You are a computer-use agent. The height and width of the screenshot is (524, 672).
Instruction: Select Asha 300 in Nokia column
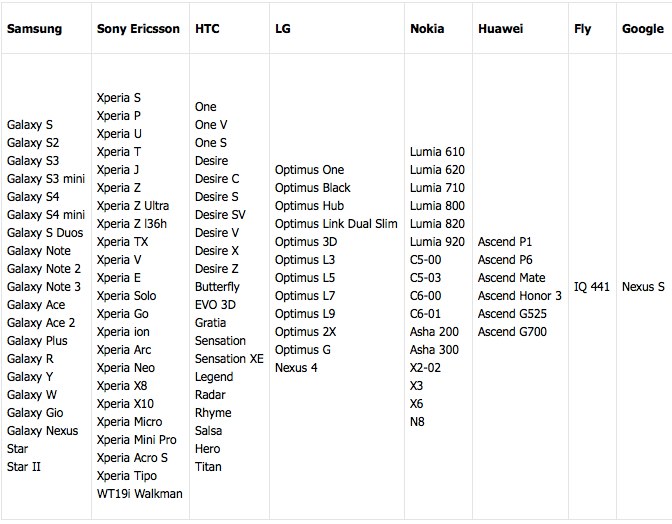(x=434, y=350)
